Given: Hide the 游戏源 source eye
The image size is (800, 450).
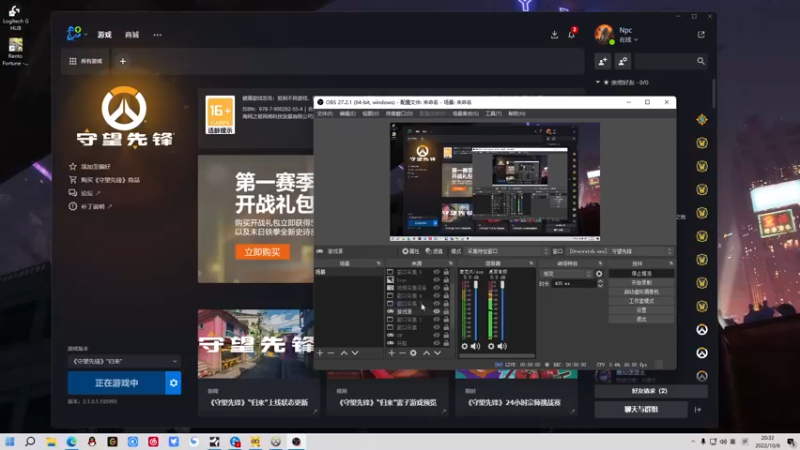Looking at the screenshot, I should pos(437,311).
